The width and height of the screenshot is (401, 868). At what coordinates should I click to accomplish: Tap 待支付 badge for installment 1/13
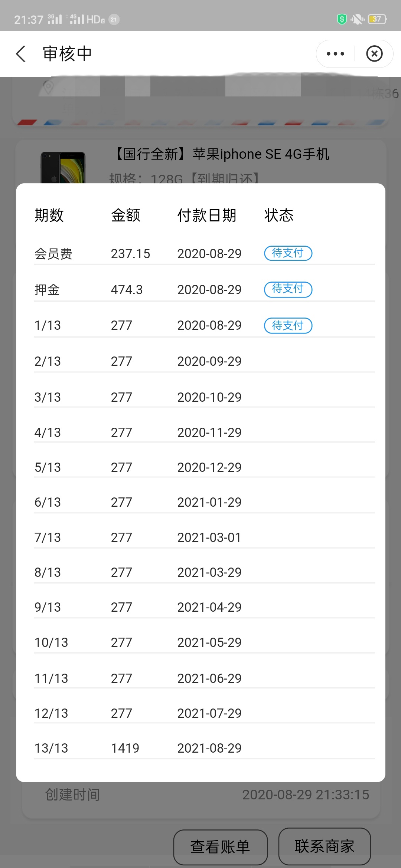point(288,326)
